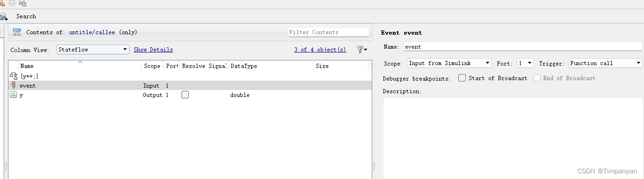Open the filter funnel options
644x179 pixels.
coord(362,49)
